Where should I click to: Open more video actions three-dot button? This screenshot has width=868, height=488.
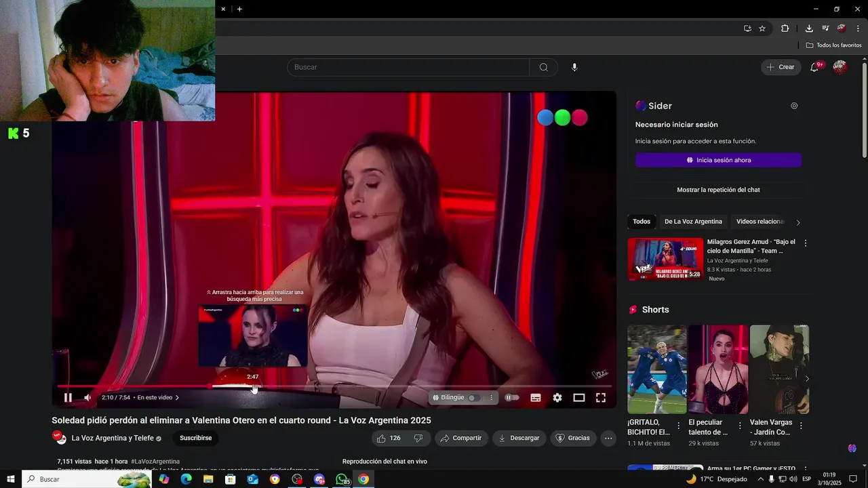tap(608, 439)
